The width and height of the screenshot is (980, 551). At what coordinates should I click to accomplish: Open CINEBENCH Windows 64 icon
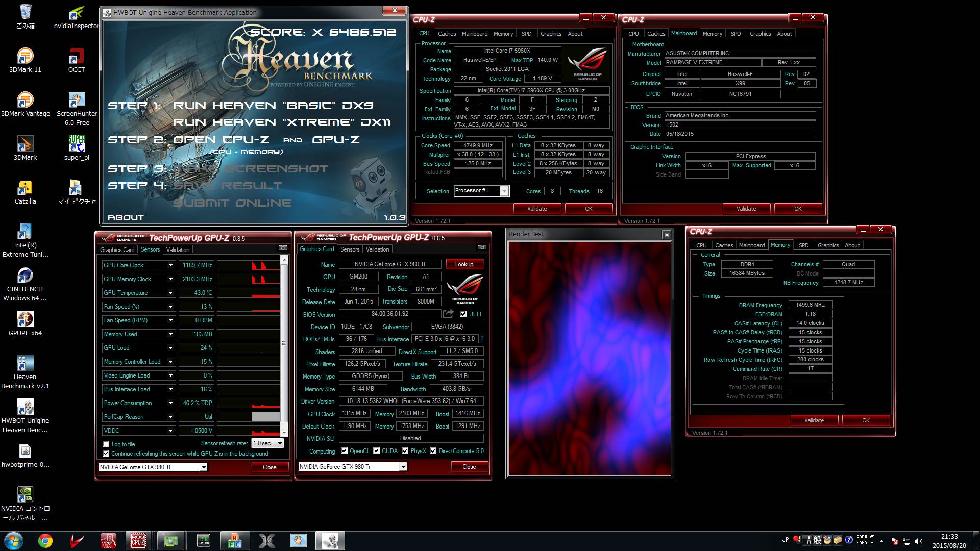tap(25, 284)
